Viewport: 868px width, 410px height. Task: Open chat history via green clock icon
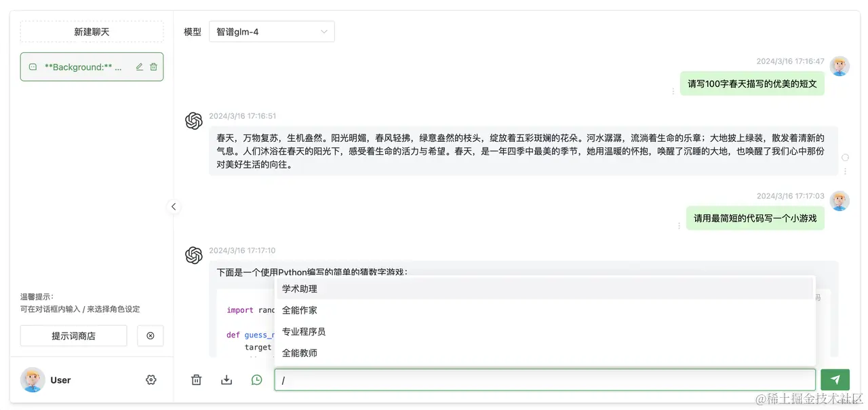pyautogui.click(x=256, y=379)
